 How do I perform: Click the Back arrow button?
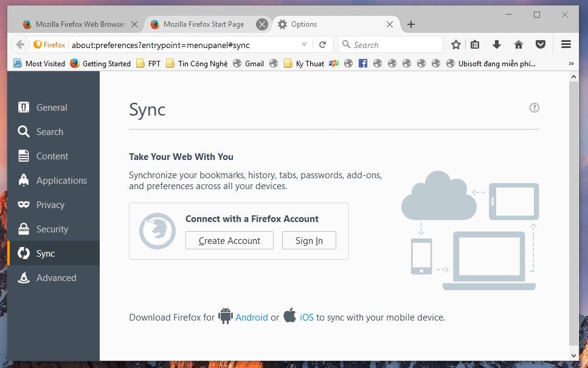(x=20, y=44)
